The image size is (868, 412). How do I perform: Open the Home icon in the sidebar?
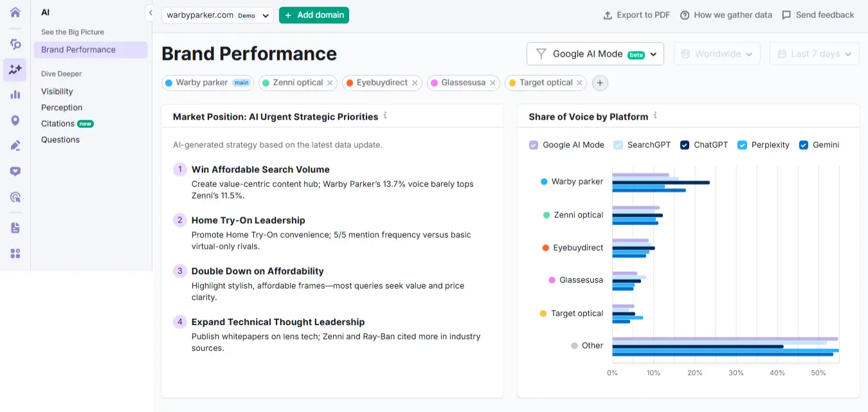point(14,12)
